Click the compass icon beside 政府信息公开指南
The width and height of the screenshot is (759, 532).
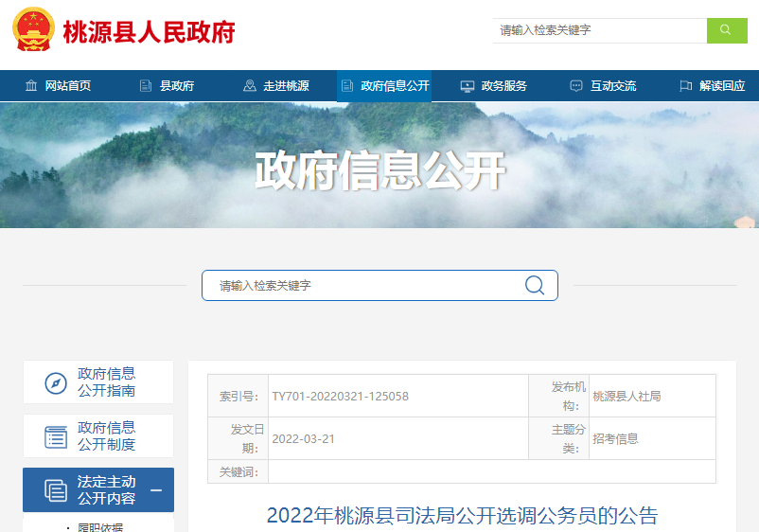tap(56, 383)
